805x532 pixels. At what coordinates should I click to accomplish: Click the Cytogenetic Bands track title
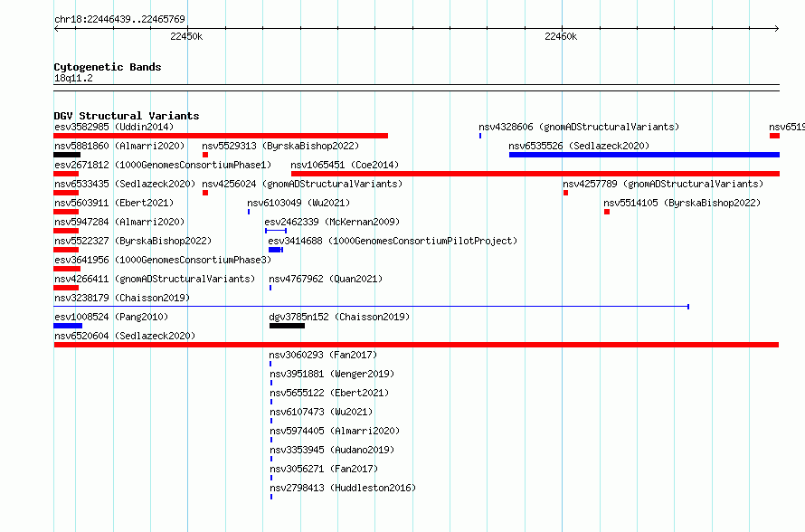click(108, 67)
